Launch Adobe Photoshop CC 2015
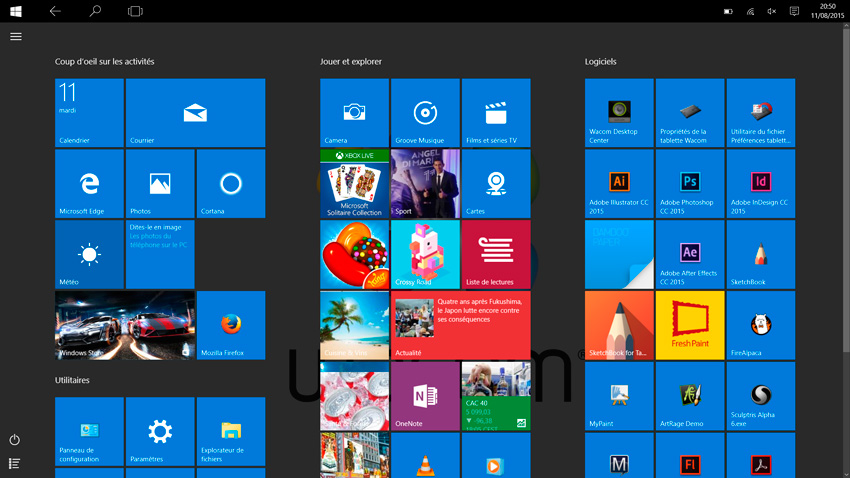The image size is (850, 478). 690,184
